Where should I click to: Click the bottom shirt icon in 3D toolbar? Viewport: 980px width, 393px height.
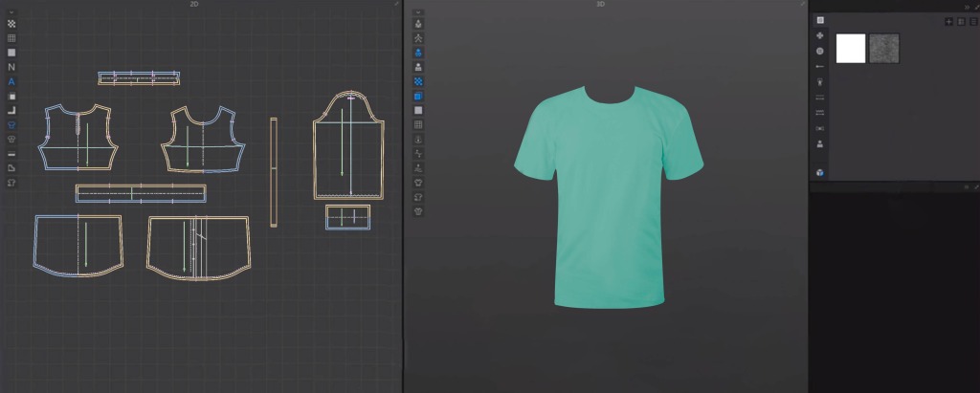click(418, 211)
